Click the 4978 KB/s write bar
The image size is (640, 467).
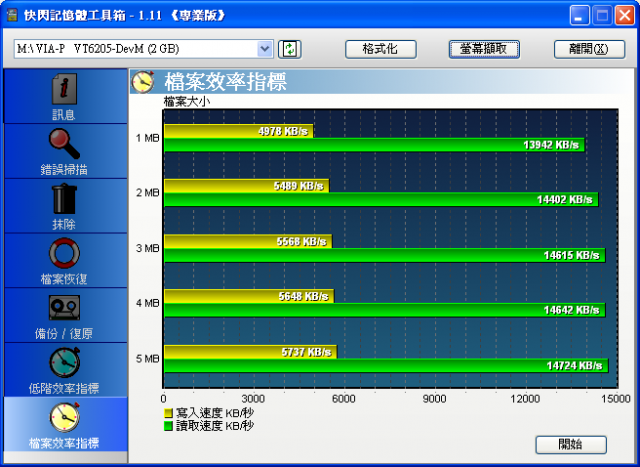pyautogui.click(x=238, y=131)
